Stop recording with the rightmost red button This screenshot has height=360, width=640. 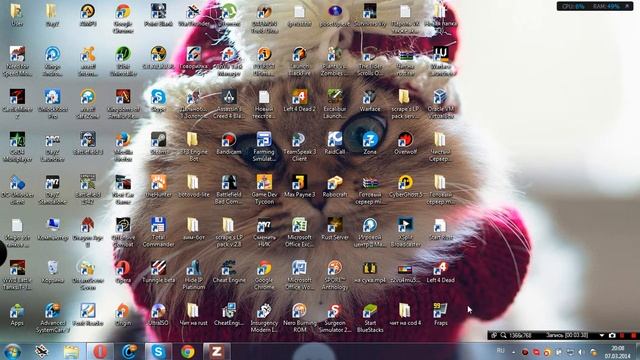point(633,336)
